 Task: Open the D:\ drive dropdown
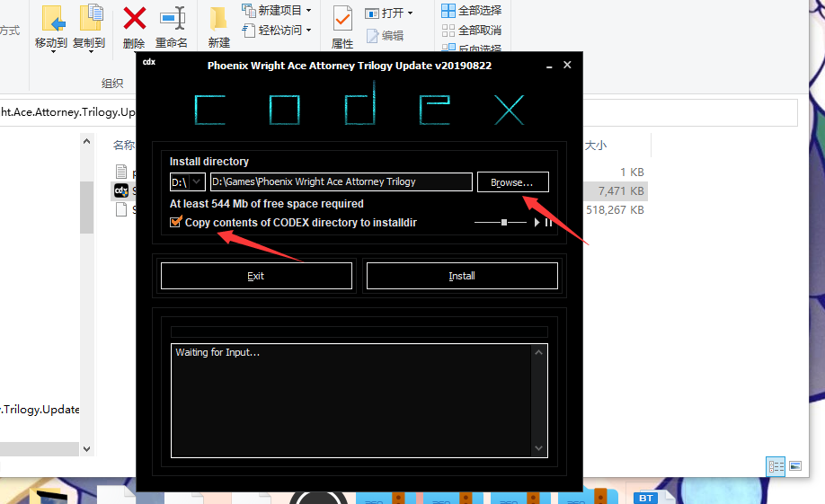pos(187,182)
